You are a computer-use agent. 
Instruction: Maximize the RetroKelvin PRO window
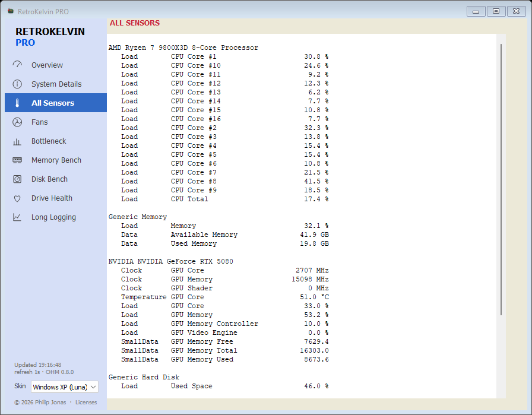(x=496, y=11)
